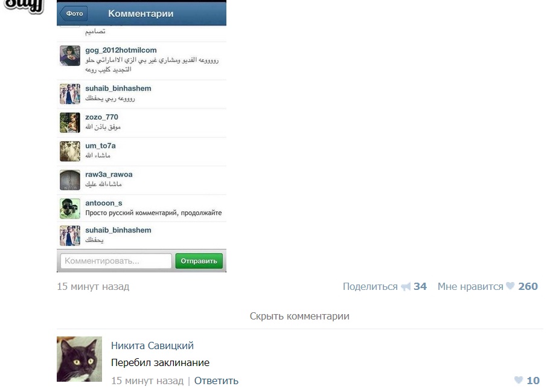This screenshot has width=550, height=392.
Task: Focus the Комментировать input field
Action: pos(116,261)
